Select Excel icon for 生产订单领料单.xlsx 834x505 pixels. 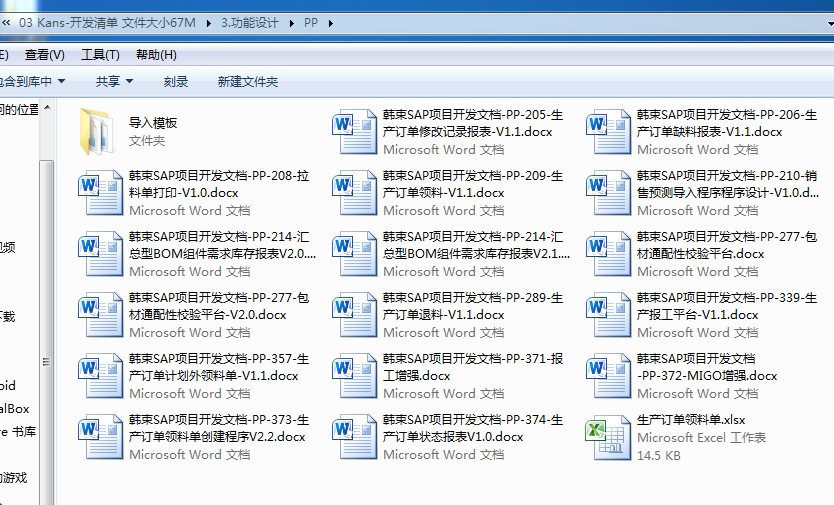(608, 437)
